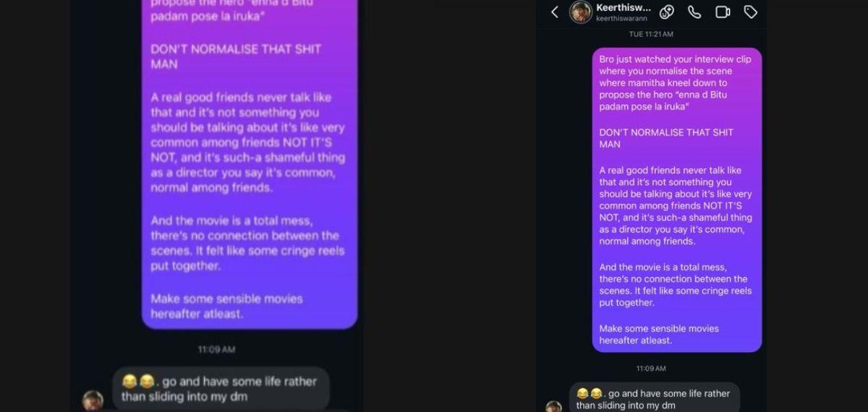Screen dimensions: 868x412
Task: Click the keerthiswarann username handle
Action: pyautogui.click(x=621, y=19)
